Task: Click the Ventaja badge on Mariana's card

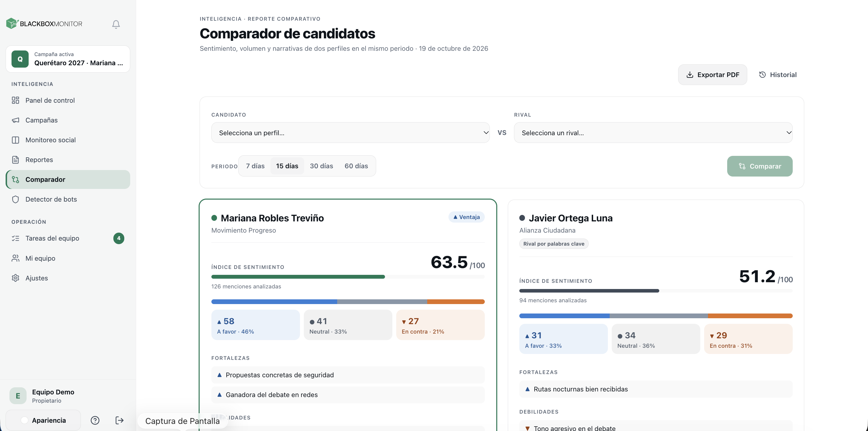Action: (x=466, y=217)
